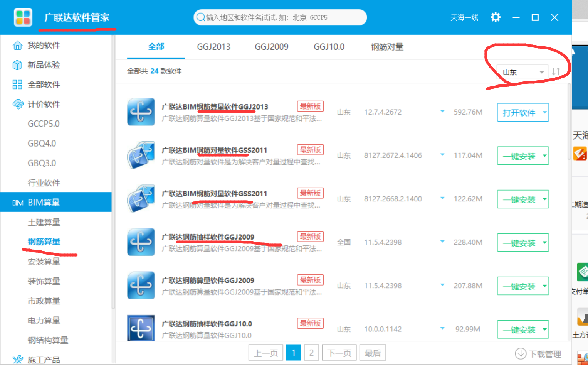Viewport: 588px width, 365px height.
Task: Click the 全部软件 grid icon
Action: [17, 84]
